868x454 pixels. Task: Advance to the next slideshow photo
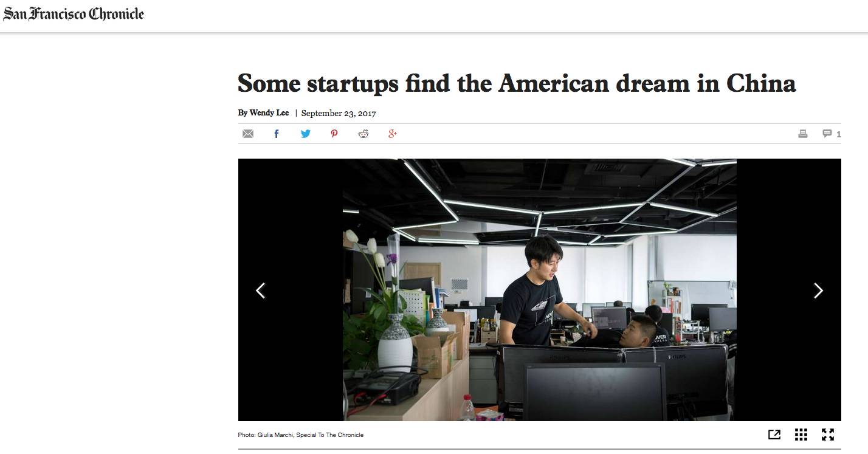[818, 291]
